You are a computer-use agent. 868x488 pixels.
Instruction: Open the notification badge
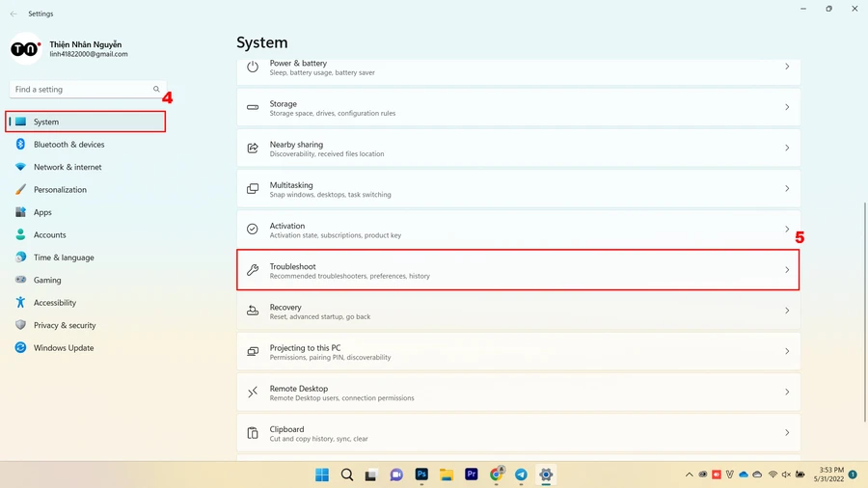854,474
